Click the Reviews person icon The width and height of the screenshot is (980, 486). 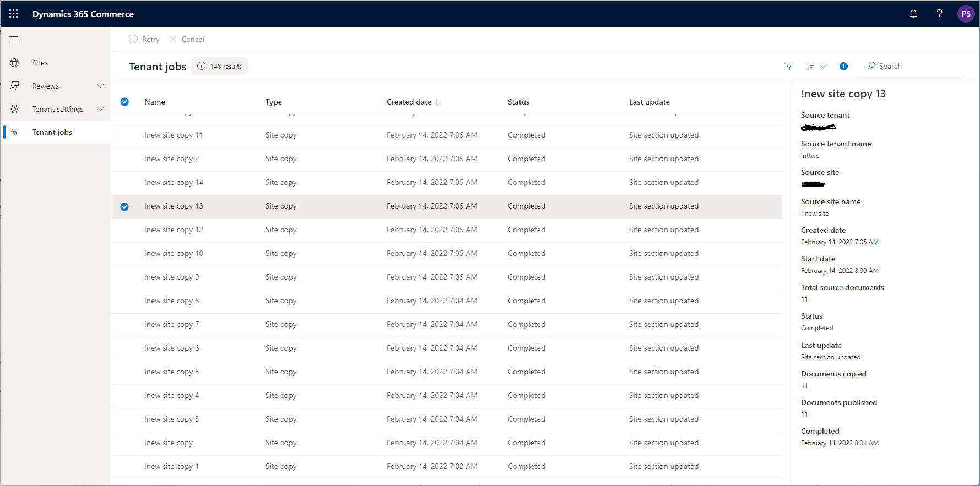[x=14, y=86]
